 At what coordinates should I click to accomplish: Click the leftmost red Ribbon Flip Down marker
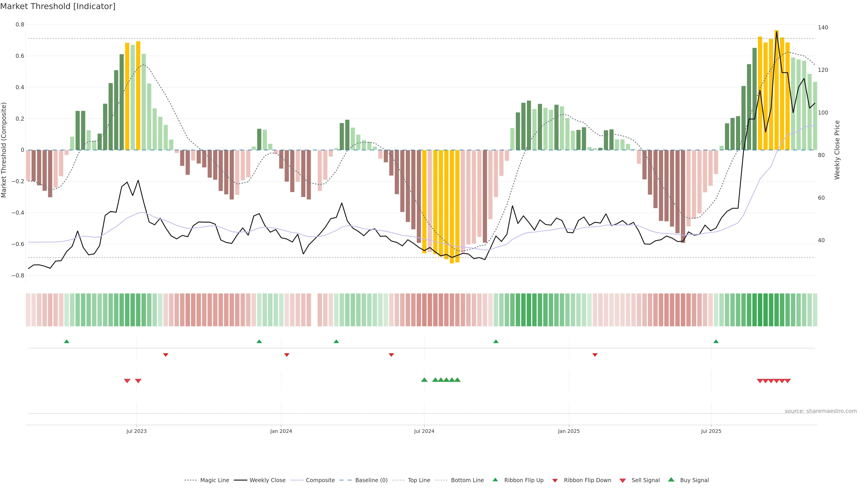point(166,355)
